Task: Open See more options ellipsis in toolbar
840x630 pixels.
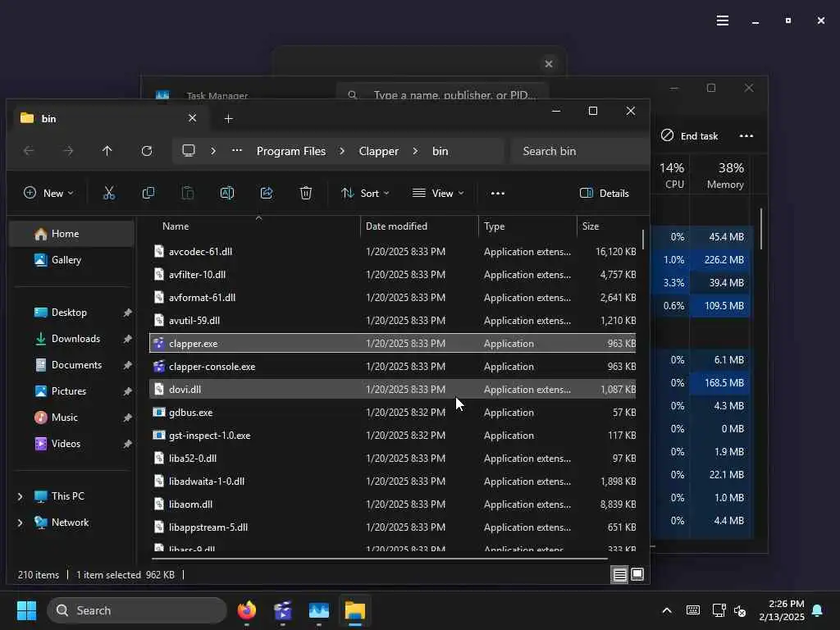Action: tap(498, 194)
